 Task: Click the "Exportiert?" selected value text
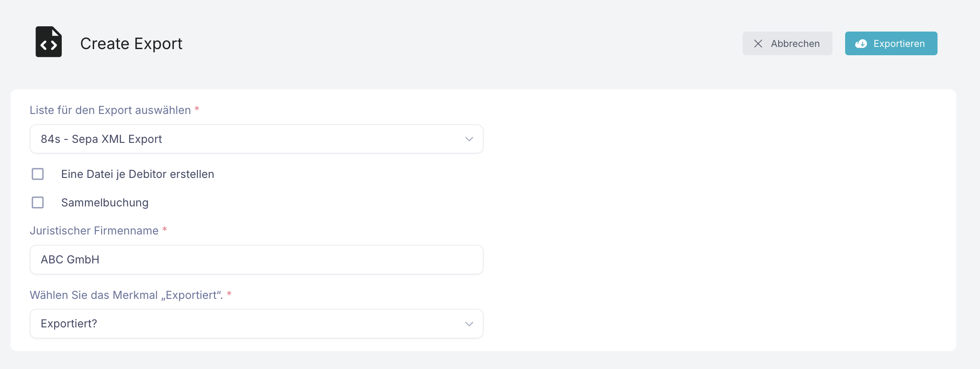pos(69,324)
